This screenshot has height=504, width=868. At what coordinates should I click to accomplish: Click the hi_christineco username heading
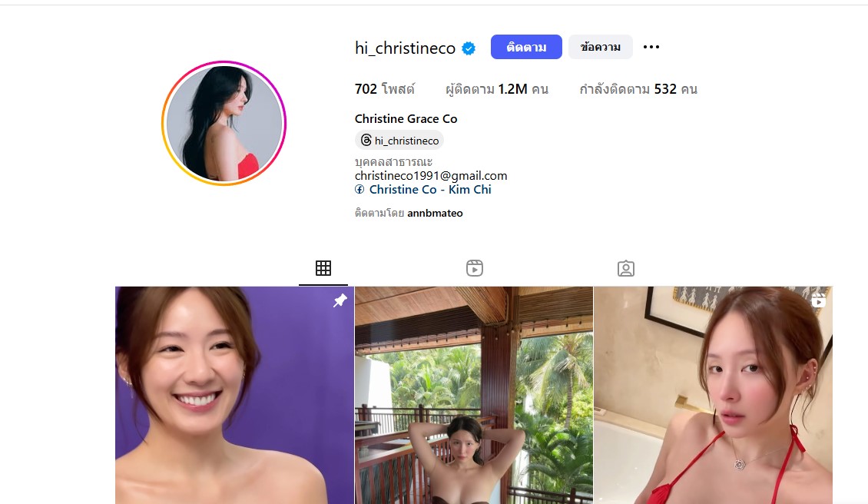[x=405, y=48]
